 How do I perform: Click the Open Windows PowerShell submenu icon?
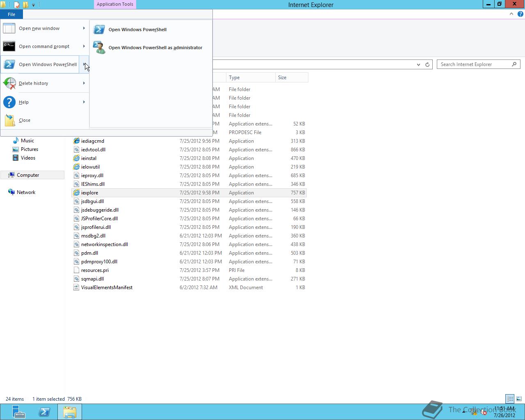99,30
